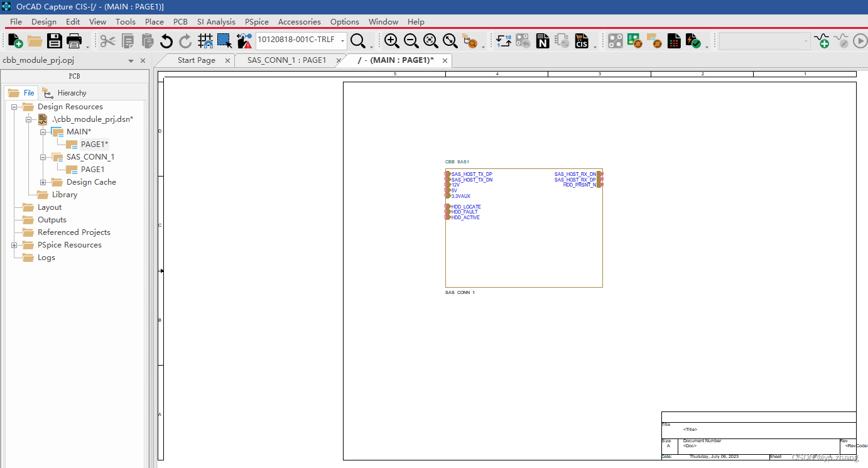This screenshot has width=868, height=468.
Task: Toggle the Snap to grid icon
Action: click(x=205, y=41)
